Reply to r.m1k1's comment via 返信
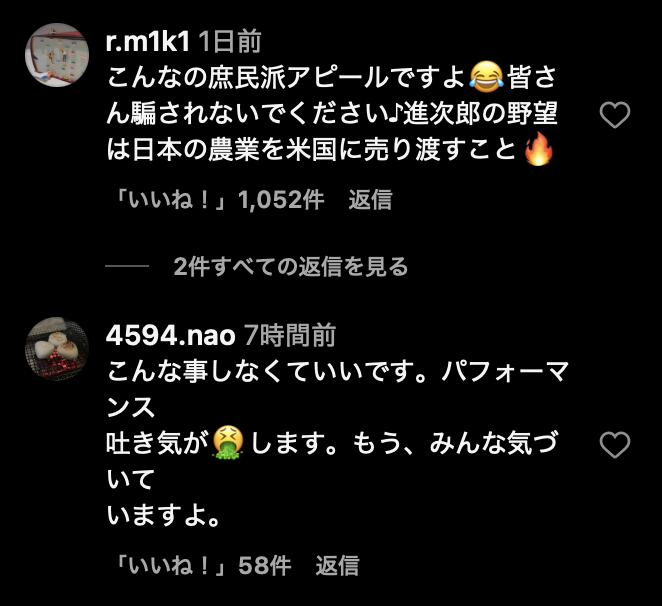The image size is (662, 606). (370, 200)
